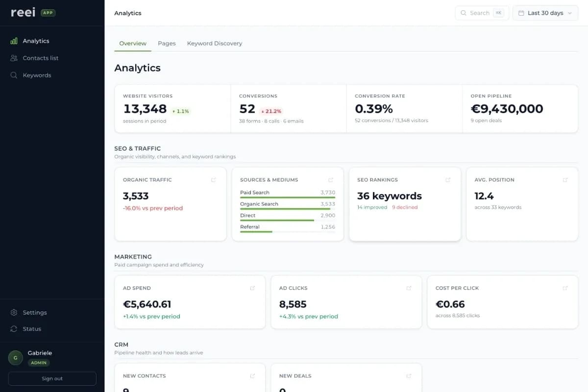Open Status in the sidebar
This screenshot has height=392, width=588.
click(52, 329)
